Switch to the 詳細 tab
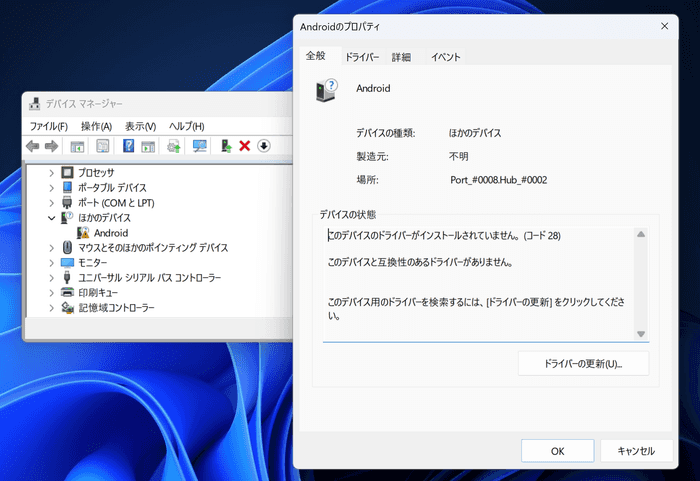 click(401, 57)
